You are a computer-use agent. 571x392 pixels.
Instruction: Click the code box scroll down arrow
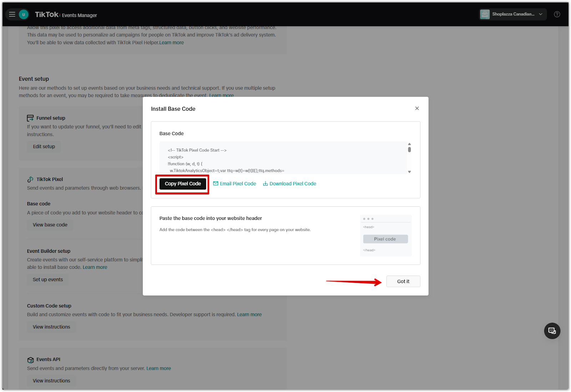point(409,172)
